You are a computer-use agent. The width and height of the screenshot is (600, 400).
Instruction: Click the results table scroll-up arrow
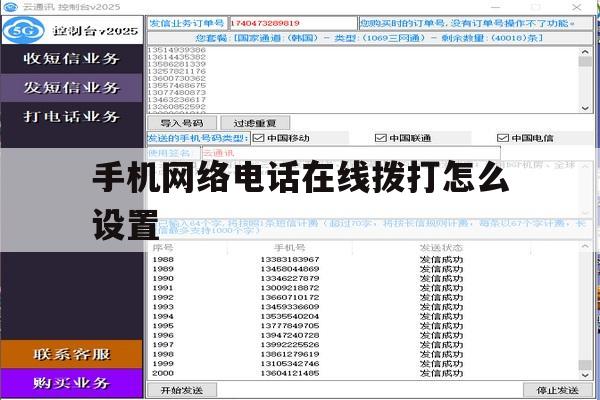[x=585, y=246]
